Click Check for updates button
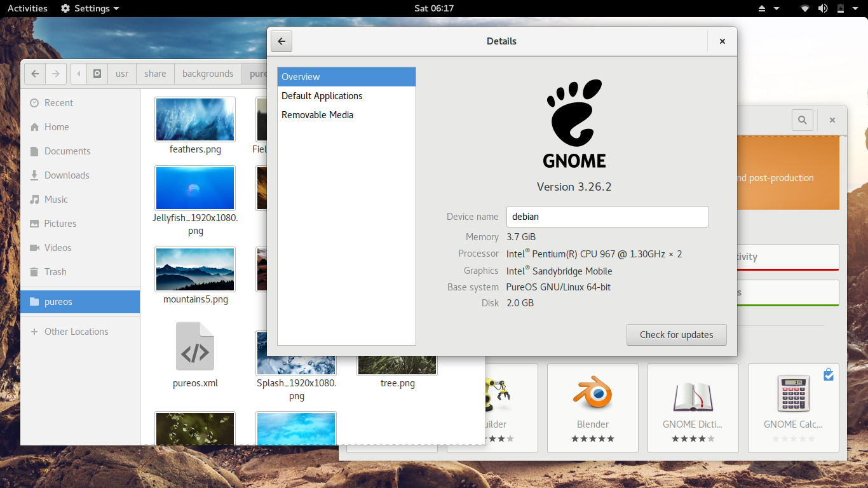Image resolution: width=868 pixels, height=488 pixels. [x=677, y=335]
